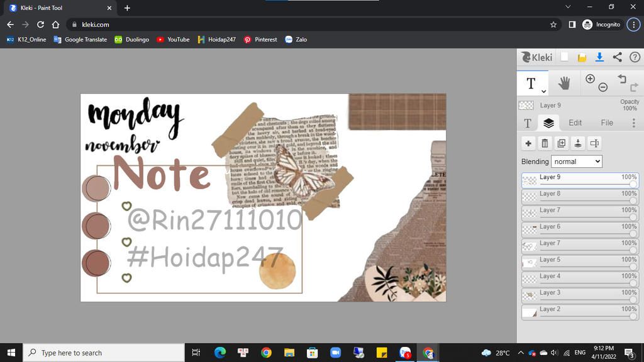Screen dimensions: 644x362
Task: Open YouTube bookmark
Action: (173, 40)
